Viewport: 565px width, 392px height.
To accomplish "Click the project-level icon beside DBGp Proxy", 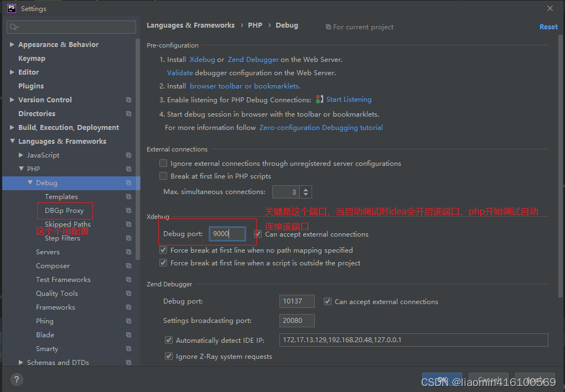I will 128,210.
